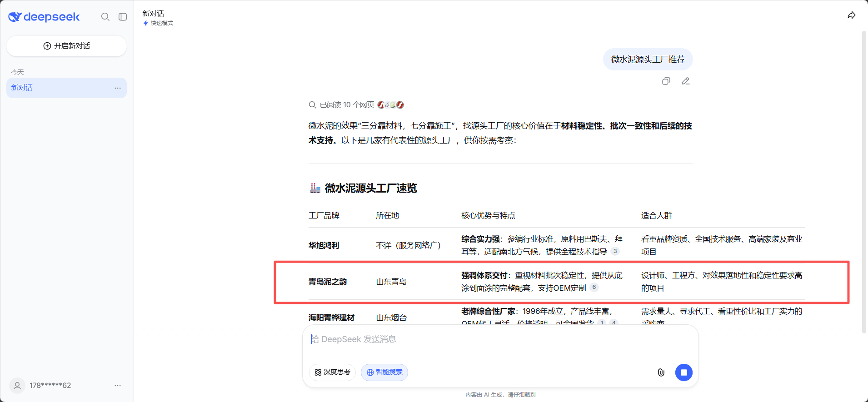The height and width of the screenshot is (402, 868).
Task: Click the 所在地 column header
Action: tap(388, 215)
